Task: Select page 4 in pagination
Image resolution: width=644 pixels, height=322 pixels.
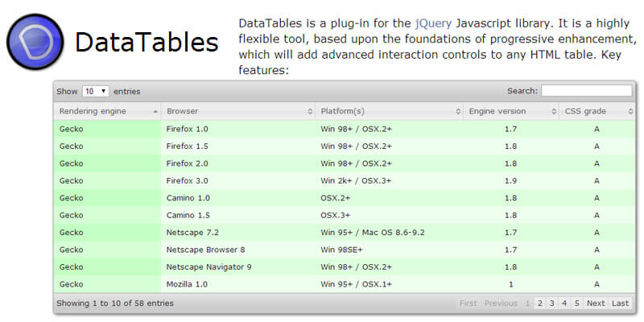Action: (x=564, y=303)
